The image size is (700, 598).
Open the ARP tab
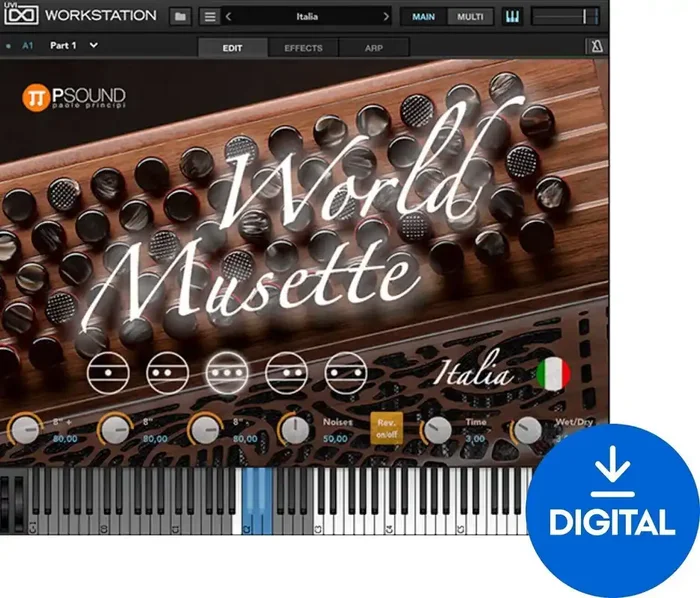374,48
